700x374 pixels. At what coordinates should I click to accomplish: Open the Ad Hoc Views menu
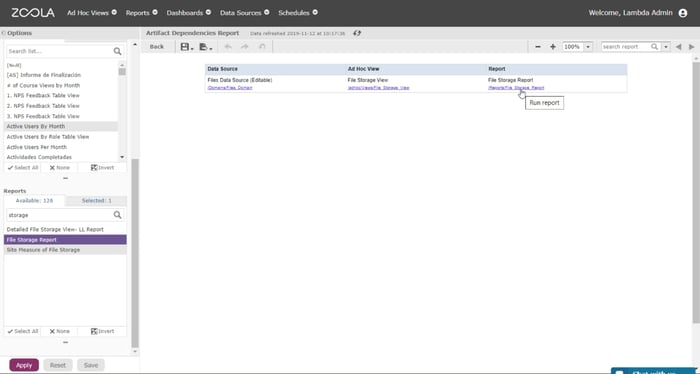coord(92,13)
